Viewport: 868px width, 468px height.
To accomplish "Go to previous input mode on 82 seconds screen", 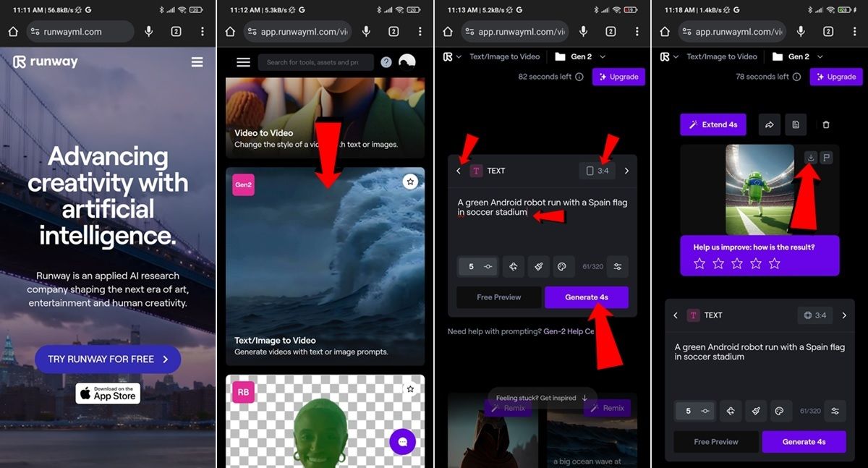I will click(459, 171).
